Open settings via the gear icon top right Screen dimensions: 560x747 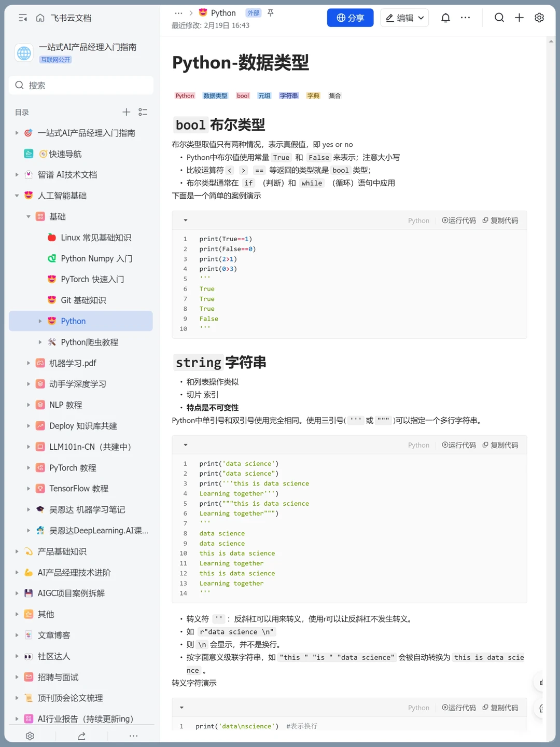tap(539, 18)
